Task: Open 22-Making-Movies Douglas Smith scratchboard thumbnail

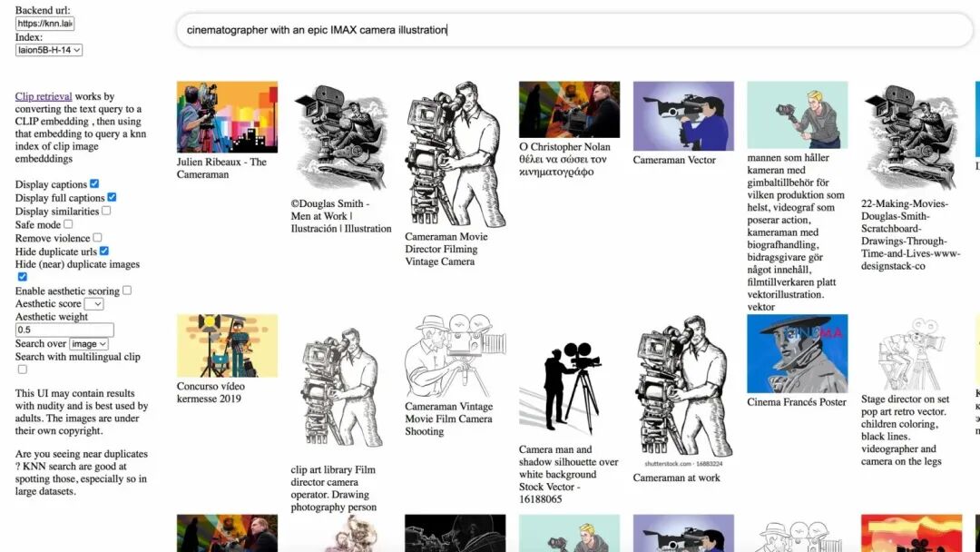Action: (911, 137)
